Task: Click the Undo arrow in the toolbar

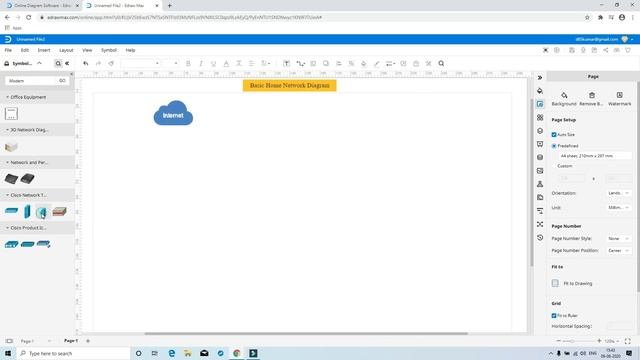Action: pos(85,64)
